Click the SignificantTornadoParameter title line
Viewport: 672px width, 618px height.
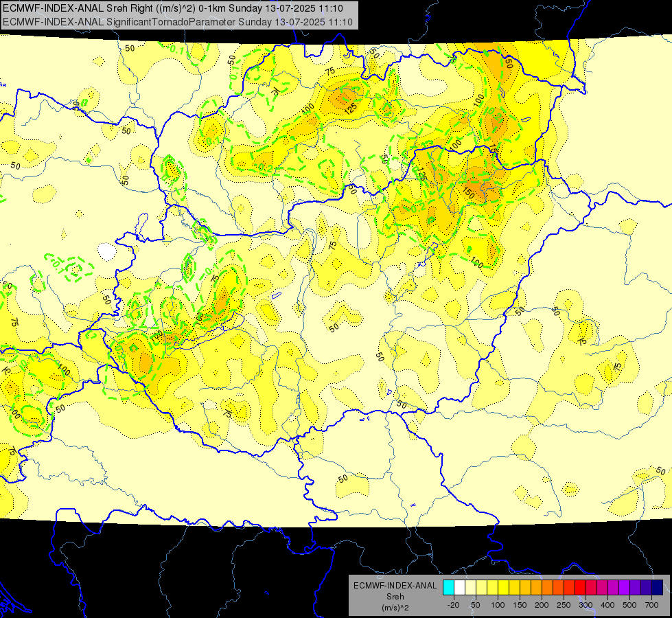[177, 22]
